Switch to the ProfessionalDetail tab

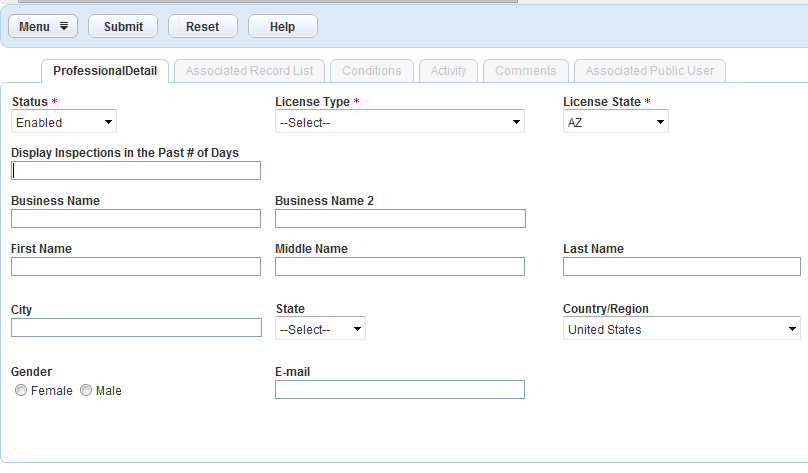[x=105, y=71]
